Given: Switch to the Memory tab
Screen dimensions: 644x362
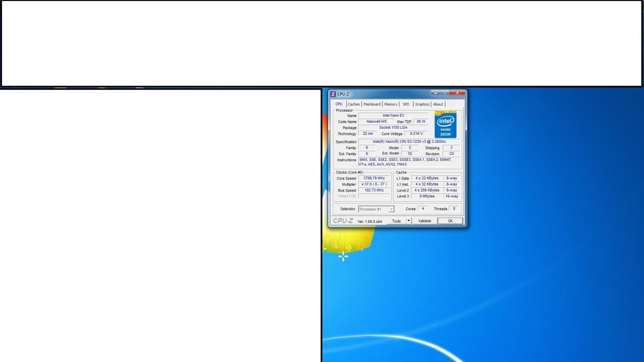Looking at the screenshot, I should pyautogui.click(x=391, y=104).
